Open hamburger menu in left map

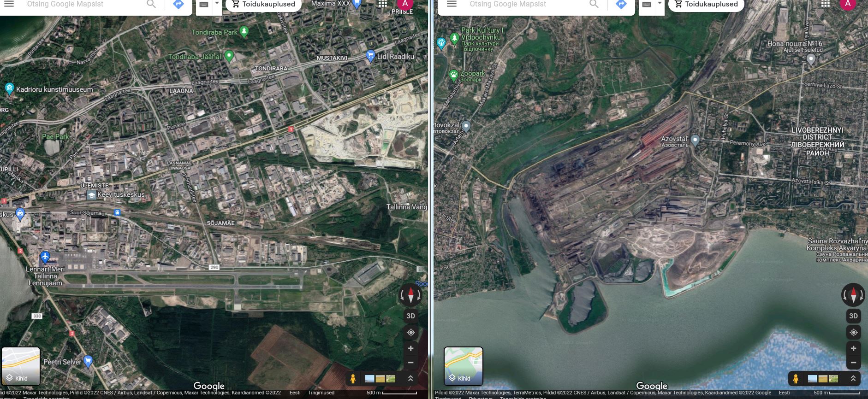(x=9, y=4)
